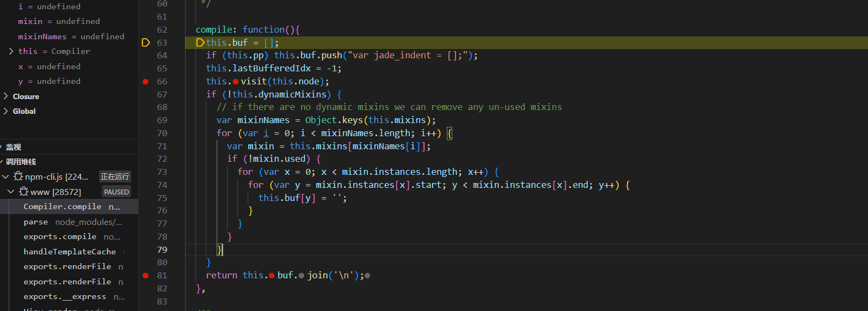This screenshot has height=311, width=868.
Task: Toggle off the breakpoint in line 81 gutter
Action: (x=146, y=276)
